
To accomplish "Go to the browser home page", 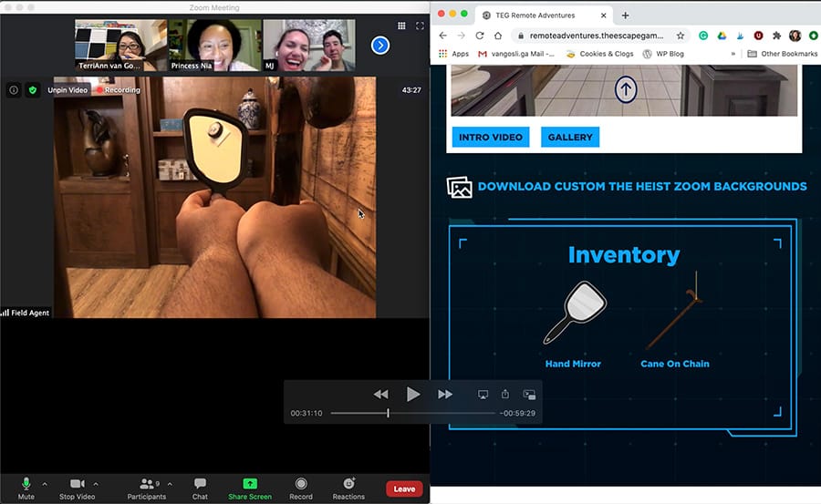I will pyautogui.click(x=498, y=36).
